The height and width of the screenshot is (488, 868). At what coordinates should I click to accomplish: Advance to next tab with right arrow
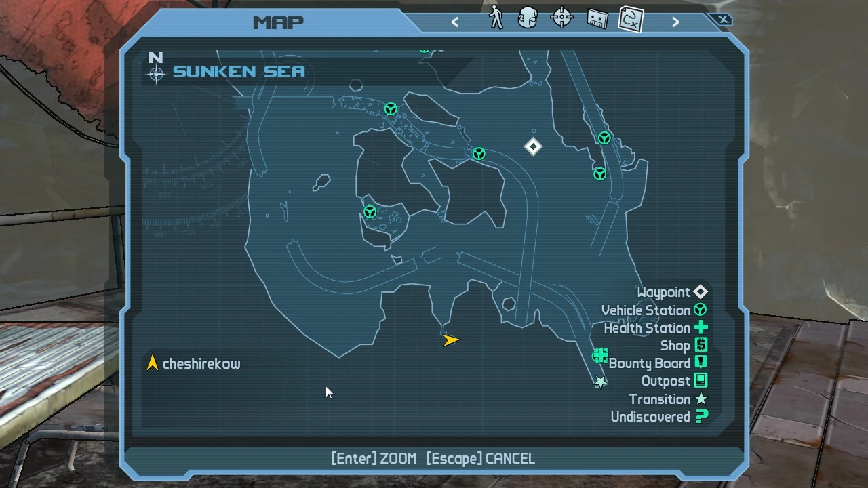(675, 22)
